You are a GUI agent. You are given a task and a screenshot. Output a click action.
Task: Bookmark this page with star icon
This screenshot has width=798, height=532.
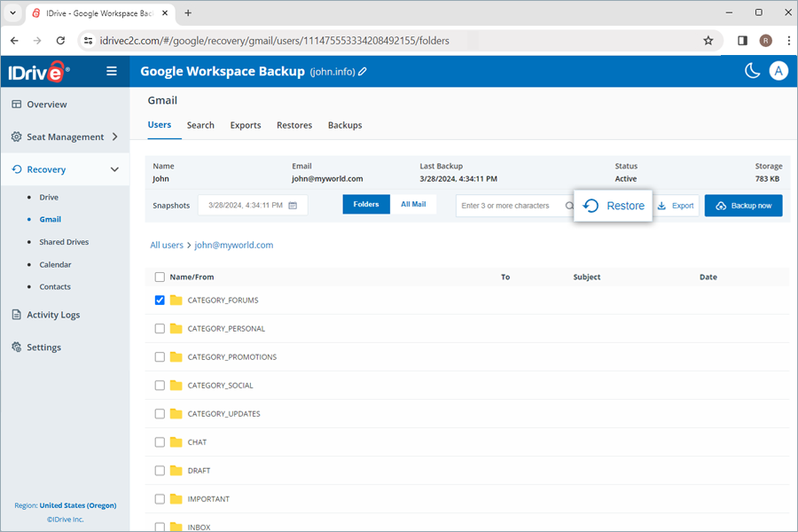coord(708,41)
